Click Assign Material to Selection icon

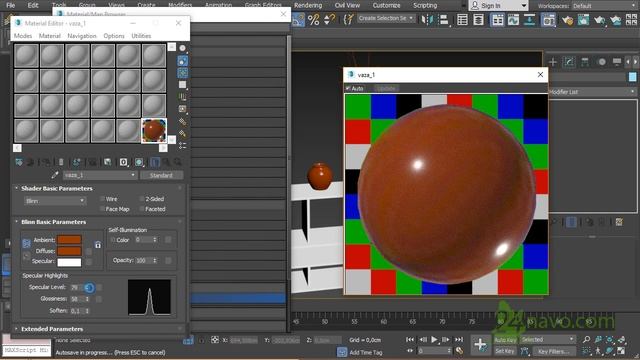pos(46,162)
